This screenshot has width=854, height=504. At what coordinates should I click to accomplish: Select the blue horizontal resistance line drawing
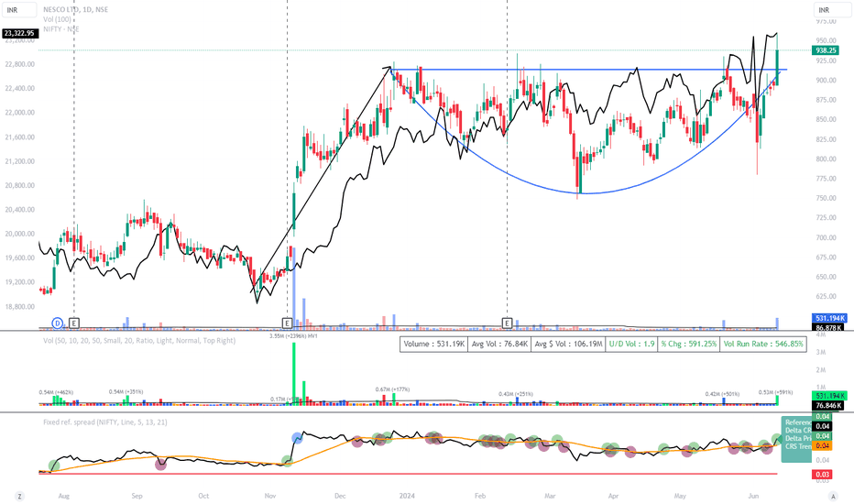click(588, 70)
